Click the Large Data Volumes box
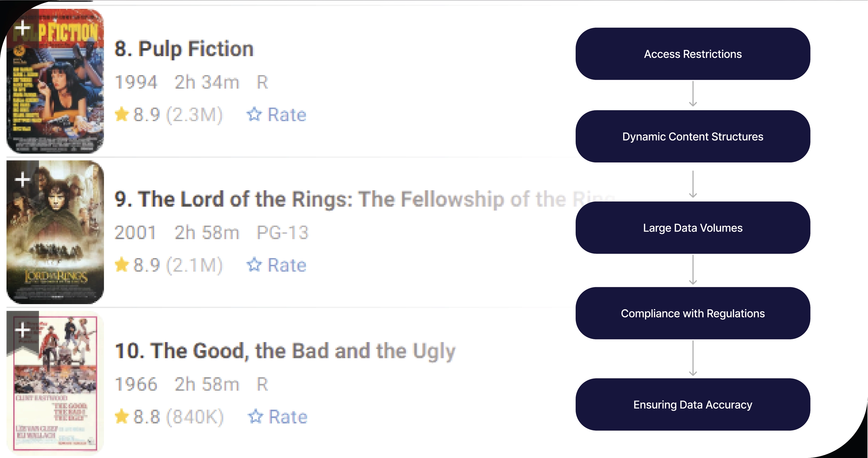868x458 pixels. (692, 228)
